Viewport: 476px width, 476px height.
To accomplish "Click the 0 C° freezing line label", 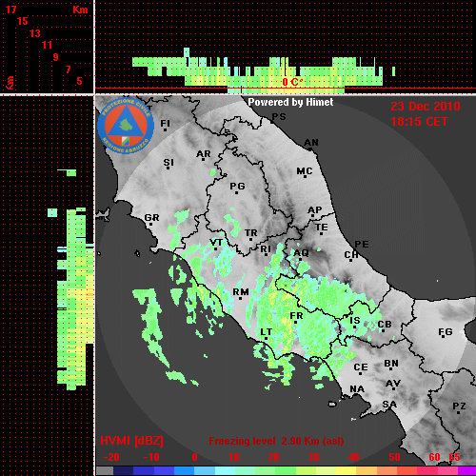I will (292, 82).
